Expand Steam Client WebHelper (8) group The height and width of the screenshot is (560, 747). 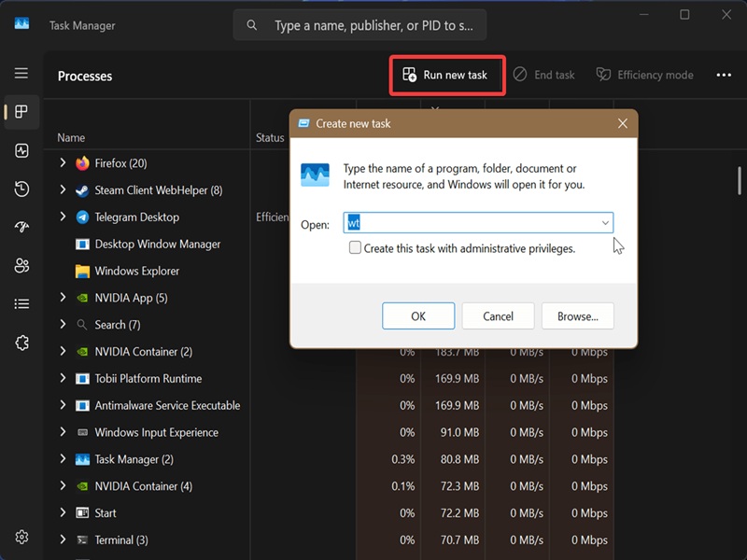click(63, 189)
